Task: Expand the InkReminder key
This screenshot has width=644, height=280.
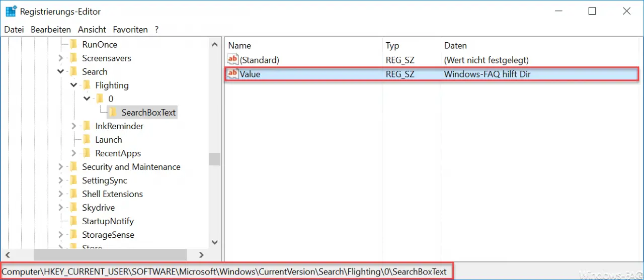Action: 74,126
